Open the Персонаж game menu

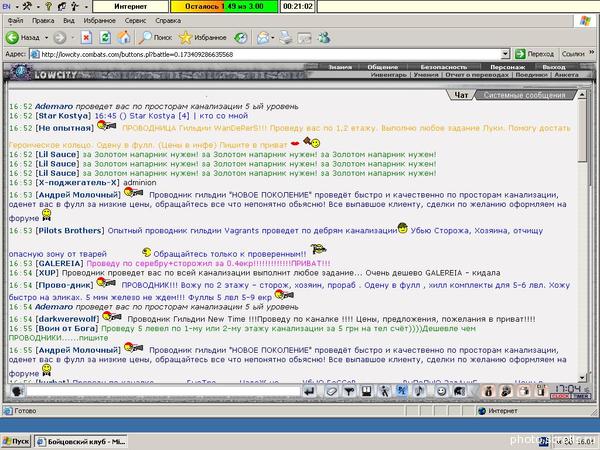tap(507, 67)
